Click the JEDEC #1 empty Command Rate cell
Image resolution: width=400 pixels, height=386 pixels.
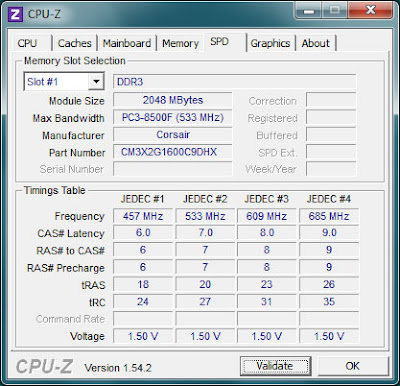(143, 319)
